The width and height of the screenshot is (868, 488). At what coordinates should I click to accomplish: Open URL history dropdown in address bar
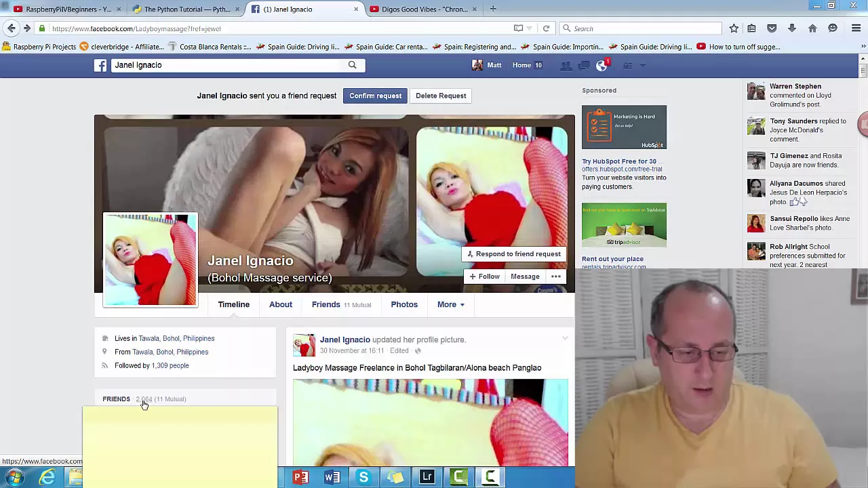(530, 28)
